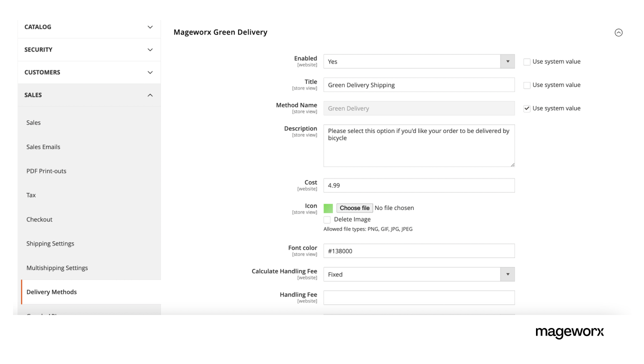Viewport: 644px width, 364px height.
Task: Open the Calculate Handling Fee dropdown
Action: [507, 274]
